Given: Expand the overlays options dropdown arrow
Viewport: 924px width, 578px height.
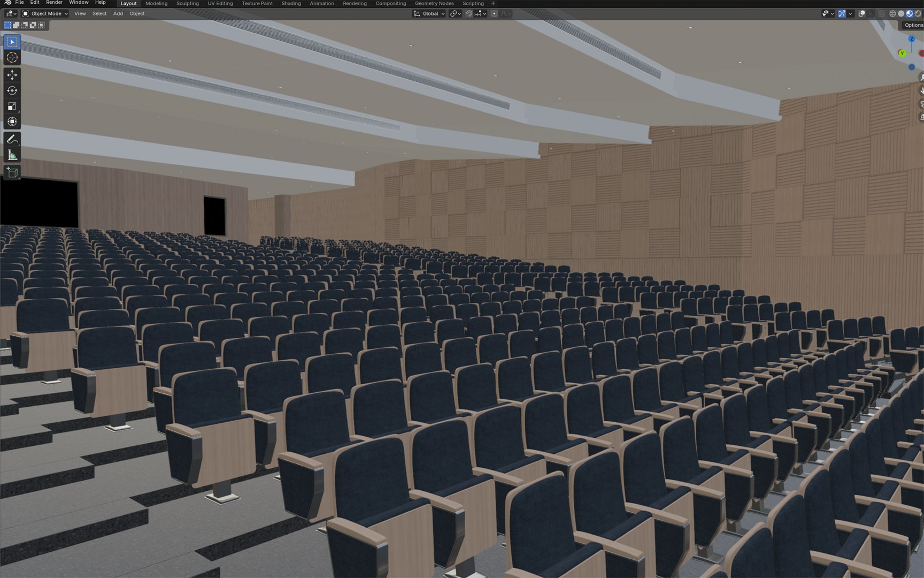Looking at the screenshot, I should pos(871,13).
